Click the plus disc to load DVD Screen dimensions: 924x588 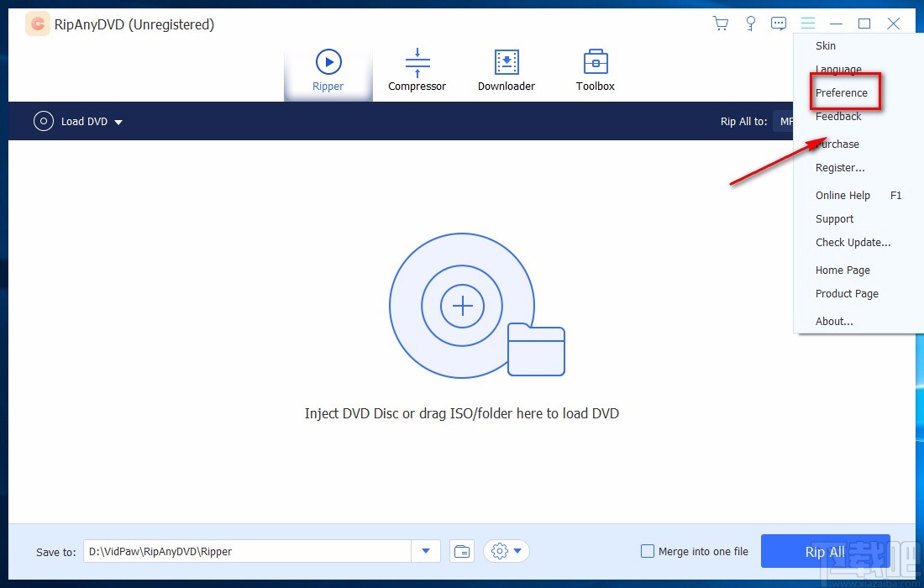point(463,305)
